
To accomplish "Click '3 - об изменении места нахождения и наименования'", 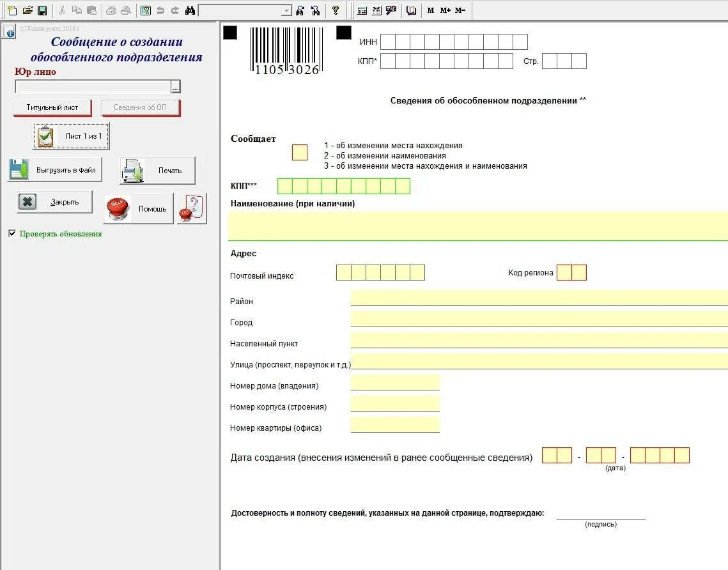I will click(x=425, y=166).
